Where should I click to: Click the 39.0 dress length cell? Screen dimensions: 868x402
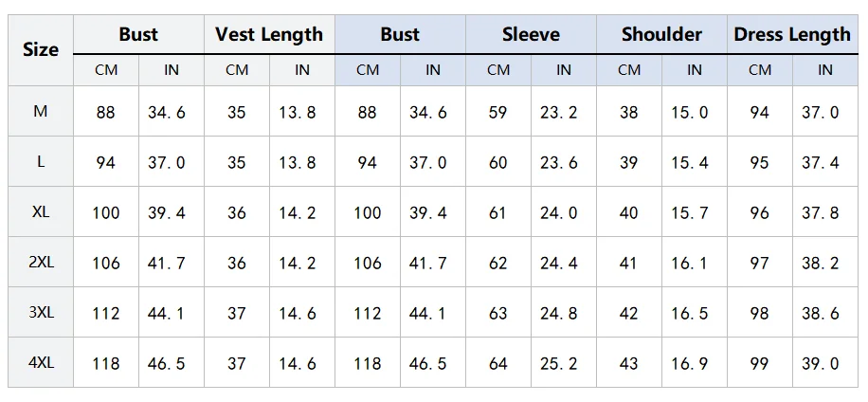click(824, 363)
